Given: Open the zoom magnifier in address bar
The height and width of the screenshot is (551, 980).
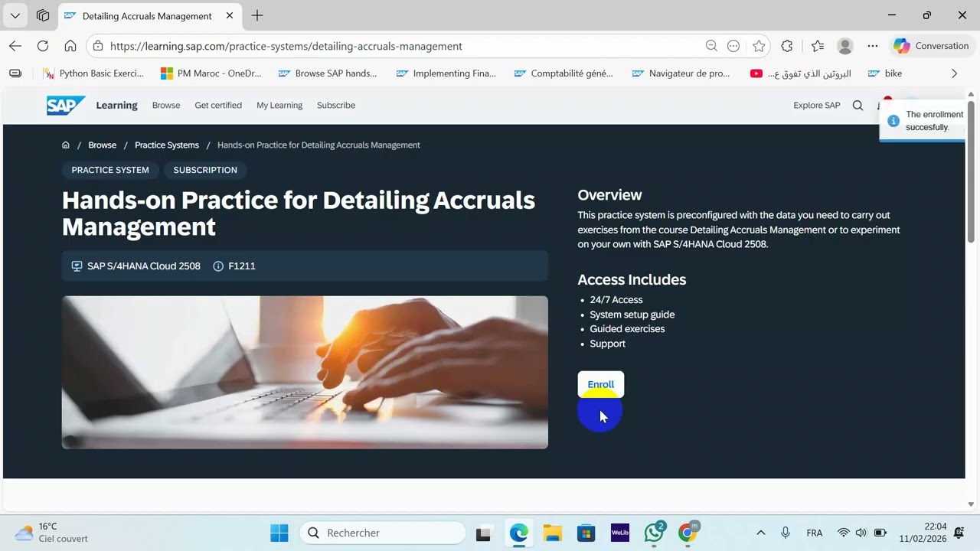Looking at the screenshot, I should 711,46.
